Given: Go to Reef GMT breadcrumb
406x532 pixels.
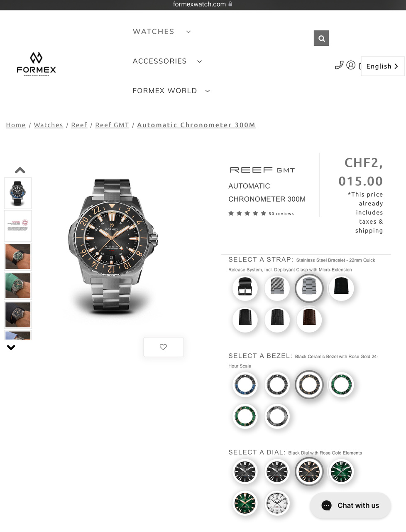Looking at the screenshot, I should coord(112,125).
